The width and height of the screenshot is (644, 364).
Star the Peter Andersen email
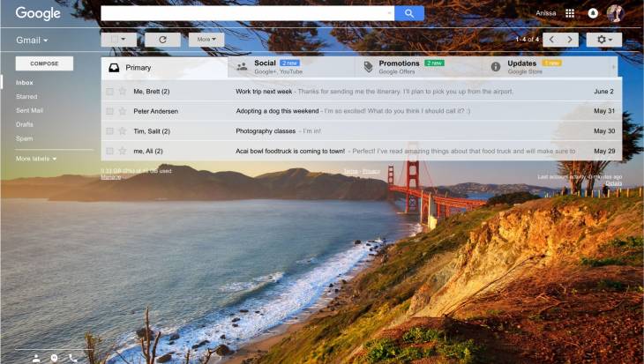coord(123,111)
